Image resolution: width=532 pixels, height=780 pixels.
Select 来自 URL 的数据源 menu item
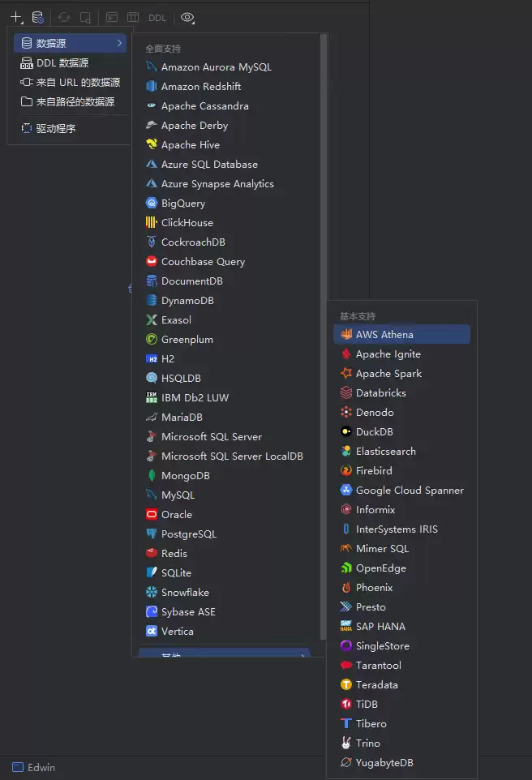pos(78,83)
